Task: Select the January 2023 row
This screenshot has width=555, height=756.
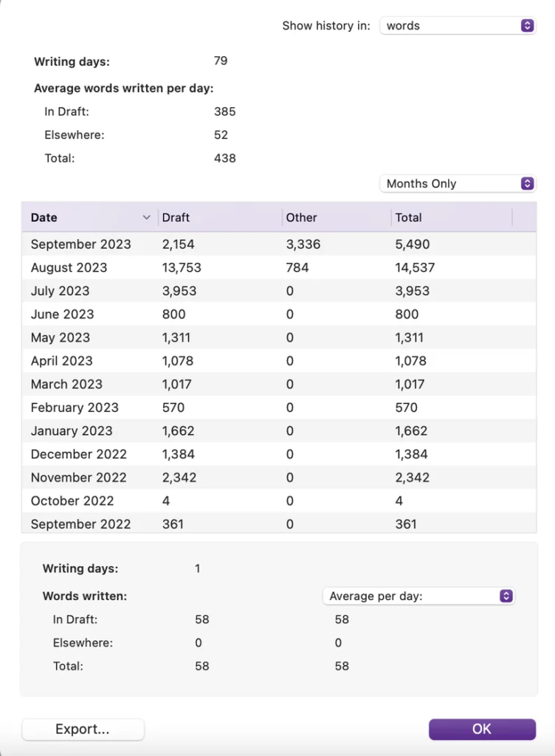Action: (279, 430)
